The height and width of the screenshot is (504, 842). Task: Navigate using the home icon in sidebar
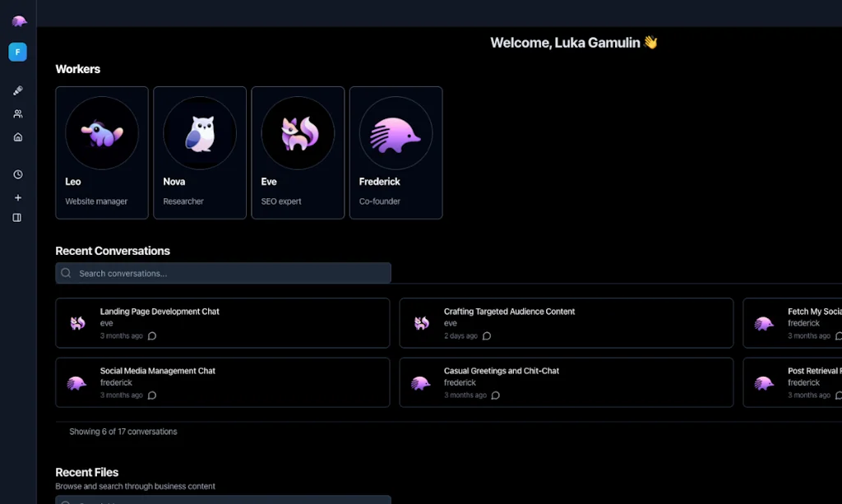click(x=17, y=136)
